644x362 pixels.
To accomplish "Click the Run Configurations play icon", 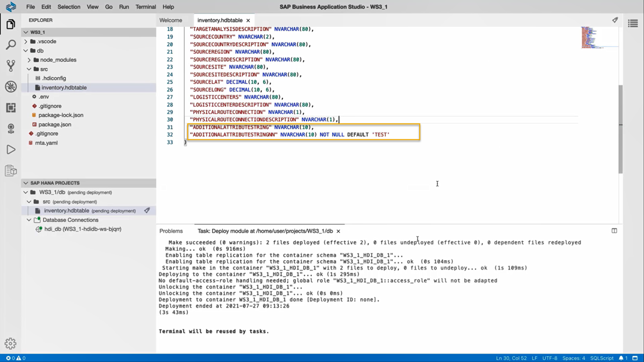I will click(x=11, y=150).
